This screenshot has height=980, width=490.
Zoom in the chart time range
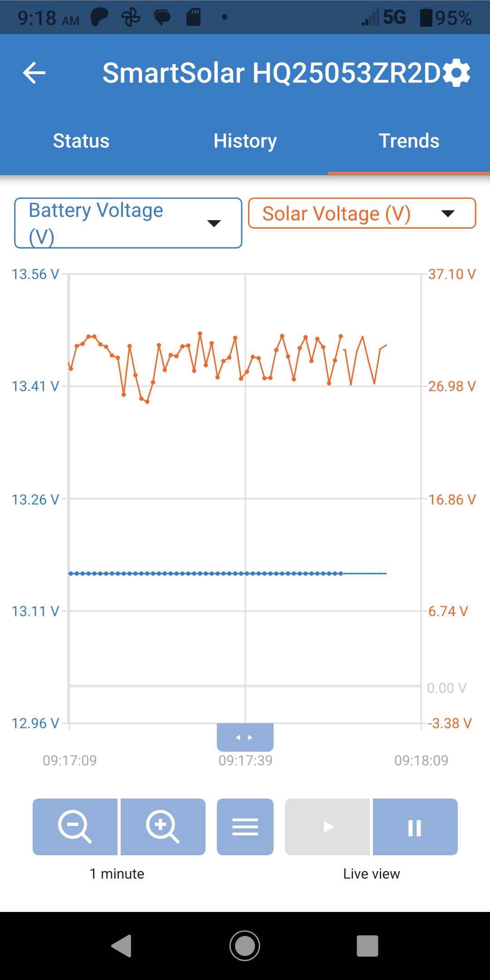point(163,827)
